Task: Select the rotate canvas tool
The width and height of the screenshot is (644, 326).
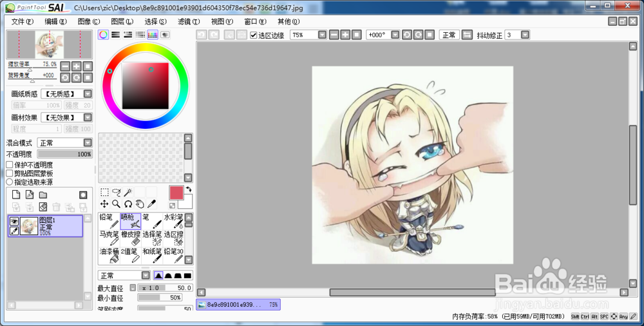Action: 128,204
